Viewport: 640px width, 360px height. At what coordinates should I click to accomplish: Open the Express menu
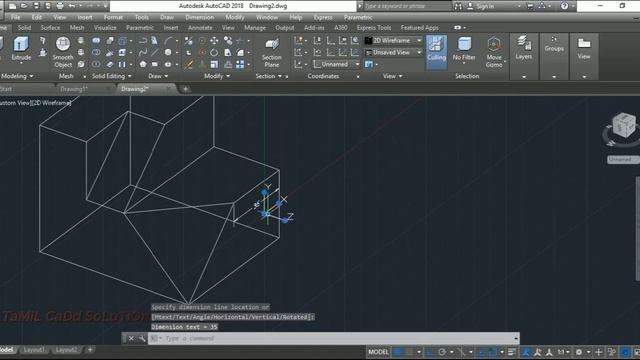[x=323, y=17]
